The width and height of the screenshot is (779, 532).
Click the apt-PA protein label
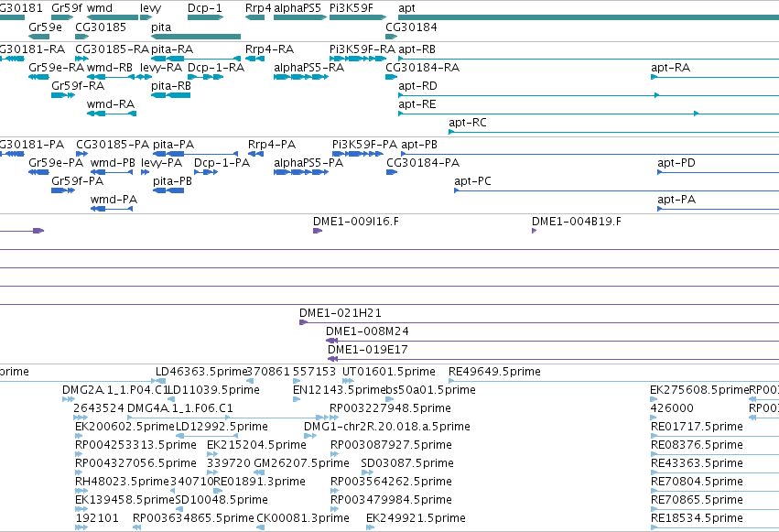click(x=676, y=200)
